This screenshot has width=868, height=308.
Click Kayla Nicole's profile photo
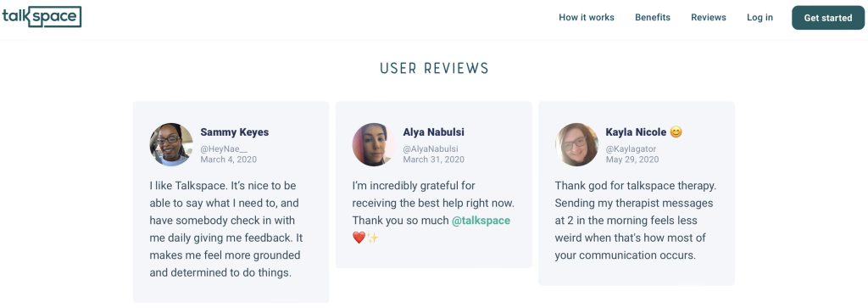(x=576, y=144)
